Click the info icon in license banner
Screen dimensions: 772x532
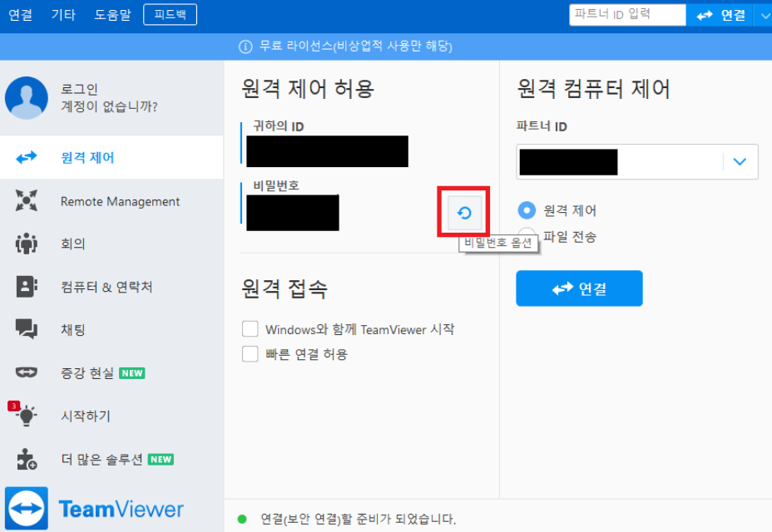pyautogui.click(x=245, y=47)
